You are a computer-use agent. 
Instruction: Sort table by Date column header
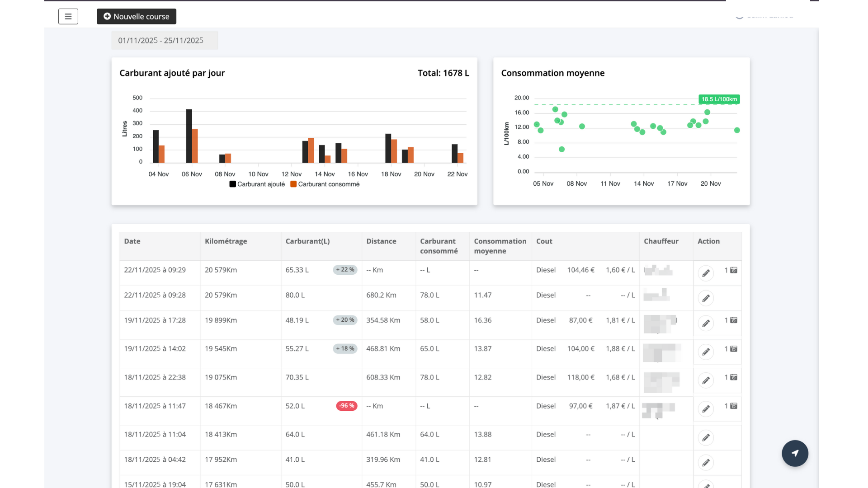click(x=132, y=241)
